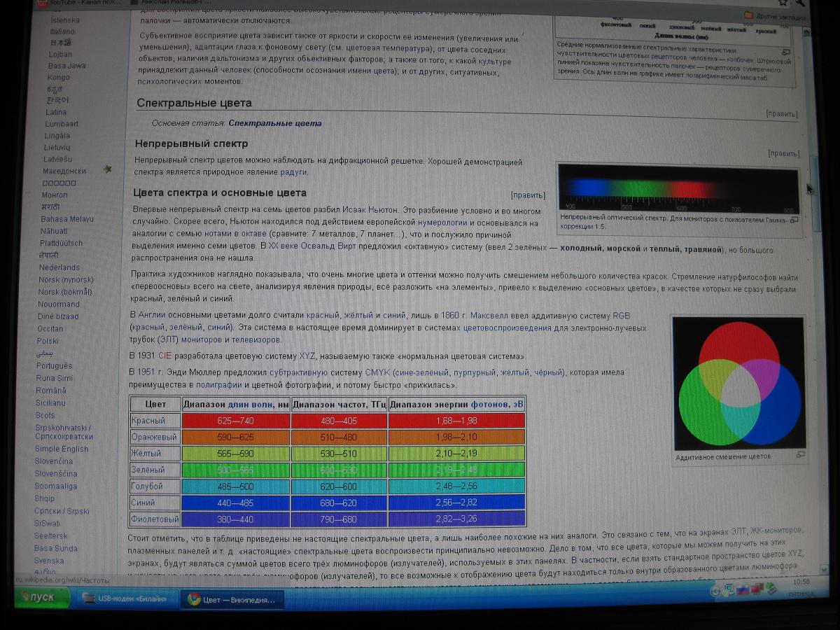Click YouTube bookmark in the bookmarks bar

[x=42, y=3]
